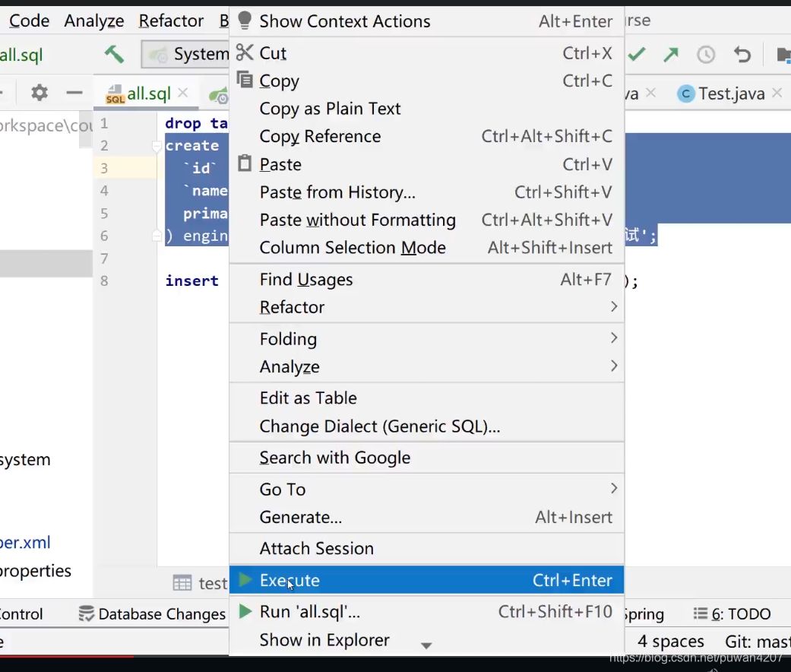791x672 pixels.
Task: Open the 6: TODO tool window
Action: pos(732,613)
